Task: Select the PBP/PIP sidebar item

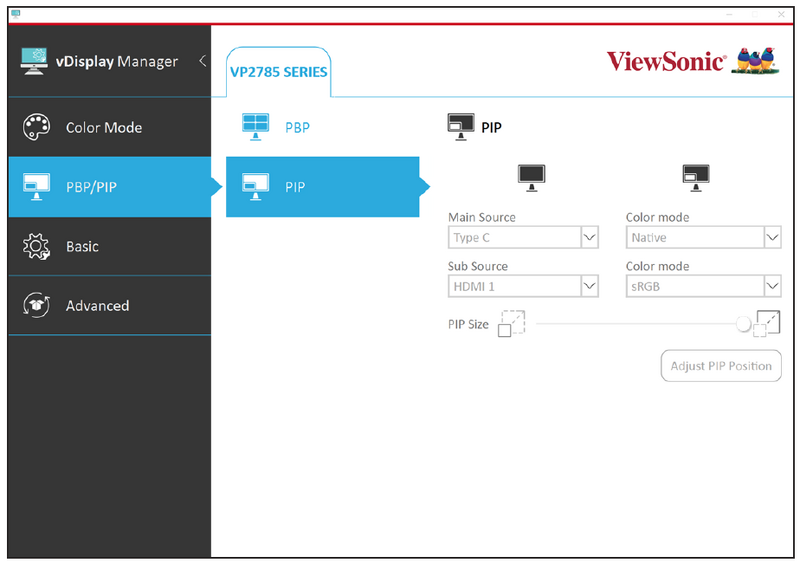Action: click(x=109, y=187)
